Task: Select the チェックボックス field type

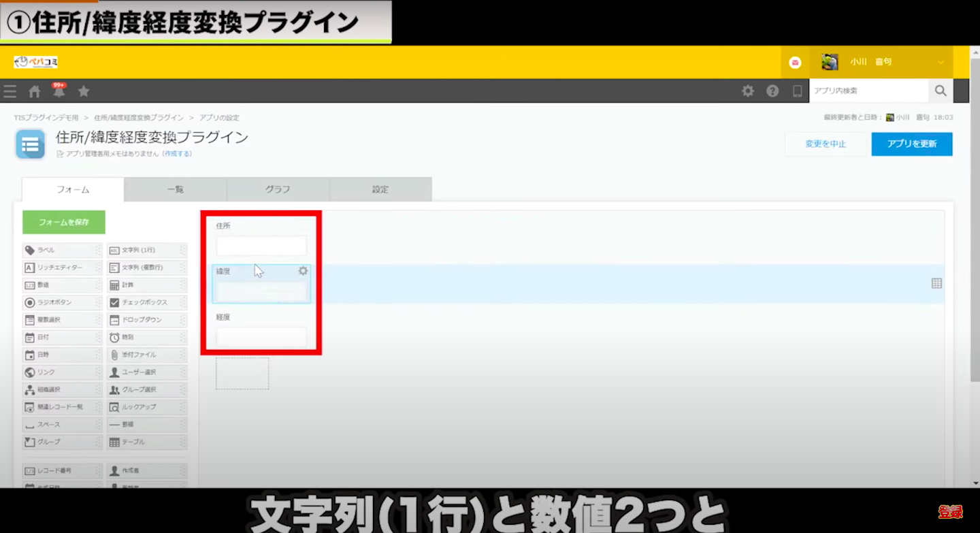Action: pyautogui.click(x=144, y=302)
